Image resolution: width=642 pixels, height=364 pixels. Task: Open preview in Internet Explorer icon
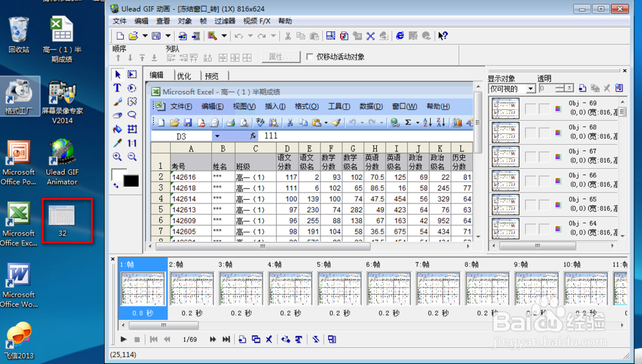[x=400, y=36]
